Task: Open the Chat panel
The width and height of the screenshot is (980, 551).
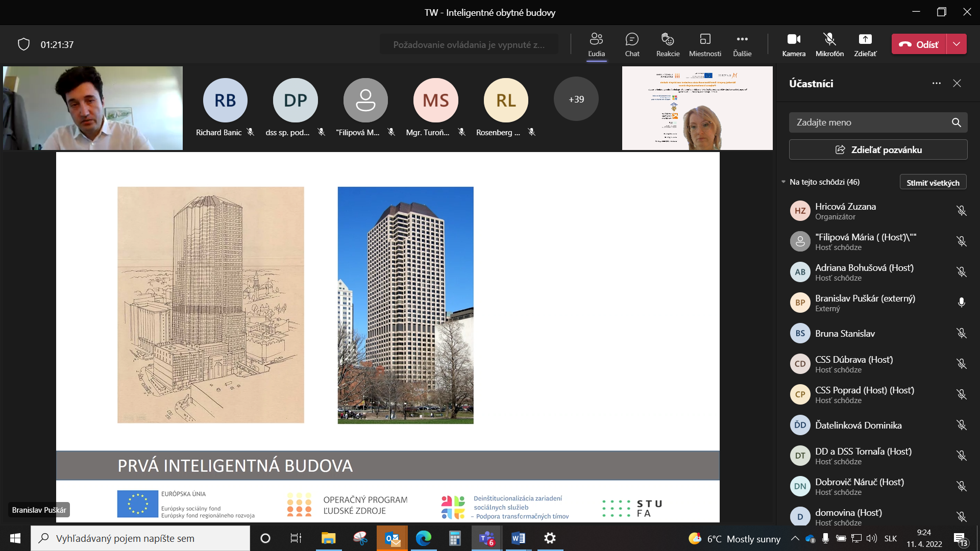Action: 632,44
